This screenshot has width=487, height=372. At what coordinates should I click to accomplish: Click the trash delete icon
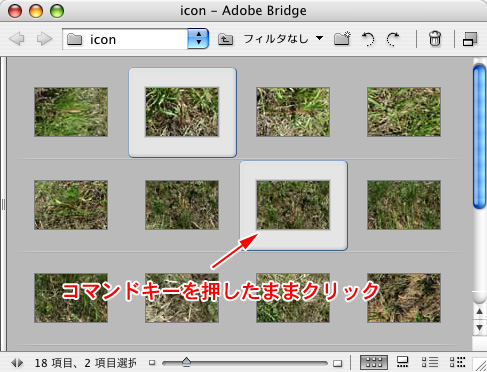point(435,39)
